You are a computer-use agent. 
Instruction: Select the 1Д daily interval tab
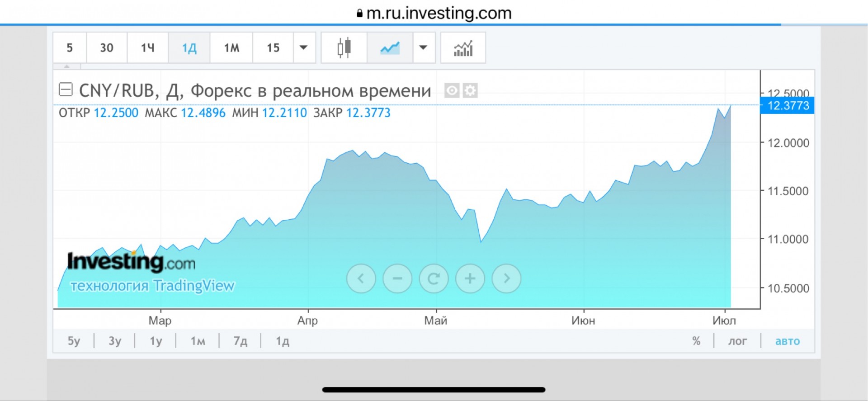click(x=189, y=47)
